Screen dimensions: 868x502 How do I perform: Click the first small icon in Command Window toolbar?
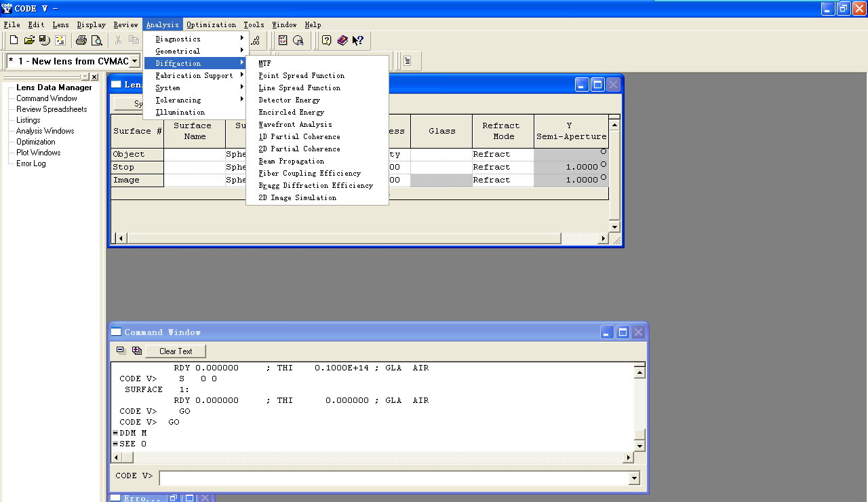[x=121, y=351]
